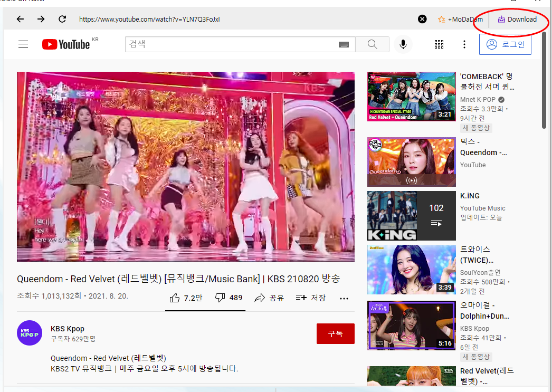The height and width of the screenshot is (392, 552).
Task: Click the 로그인 sign-in button
Action: coord(505,44)
